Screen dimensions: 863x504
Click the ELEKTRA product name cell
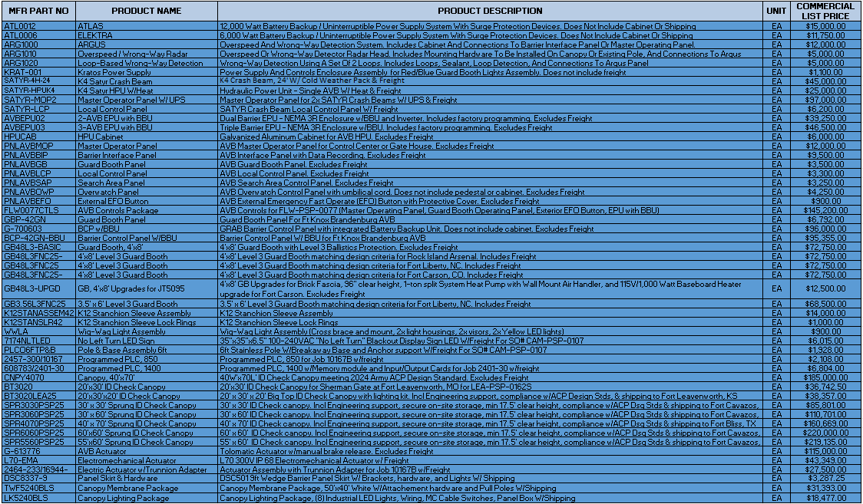146,35
